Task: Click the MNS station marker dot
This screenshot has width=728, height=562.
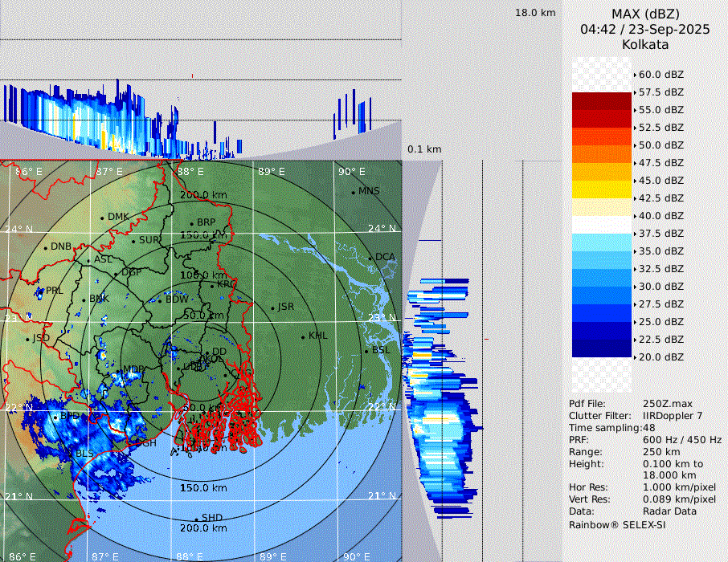Action: click(354, 192)
